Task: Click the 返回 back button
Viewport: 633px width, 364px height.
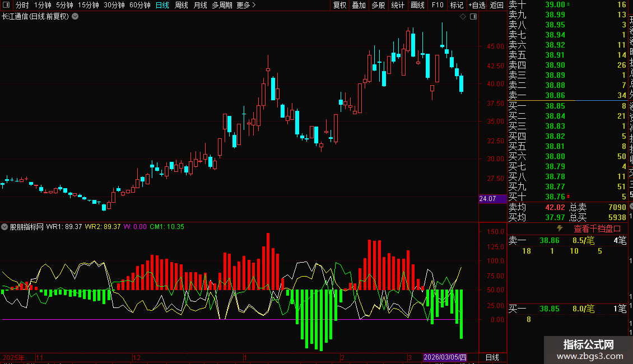Action: click(496, 5)
